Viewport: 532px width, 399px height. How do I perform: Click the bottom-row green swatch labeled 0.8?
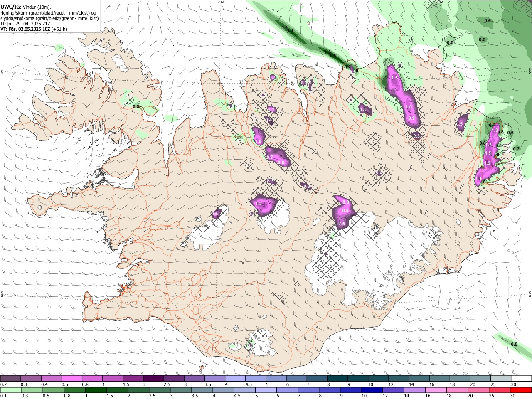[75, 390]
